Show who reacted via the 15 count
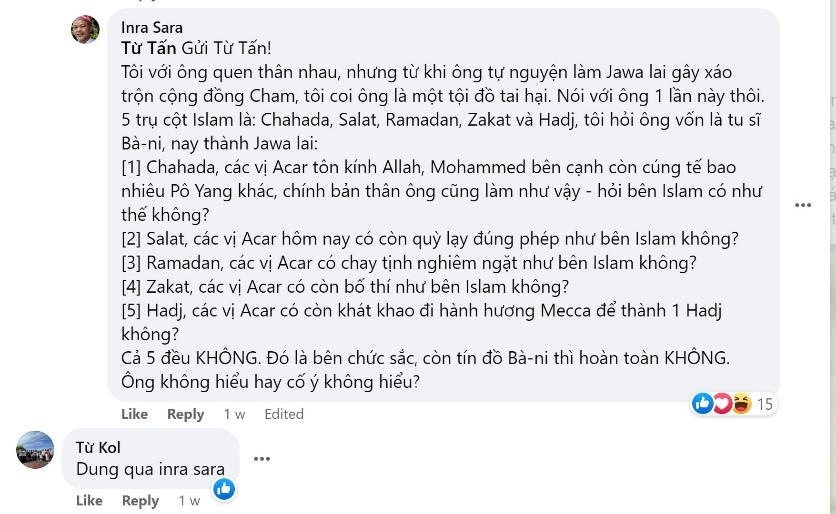 click(765, 404)
